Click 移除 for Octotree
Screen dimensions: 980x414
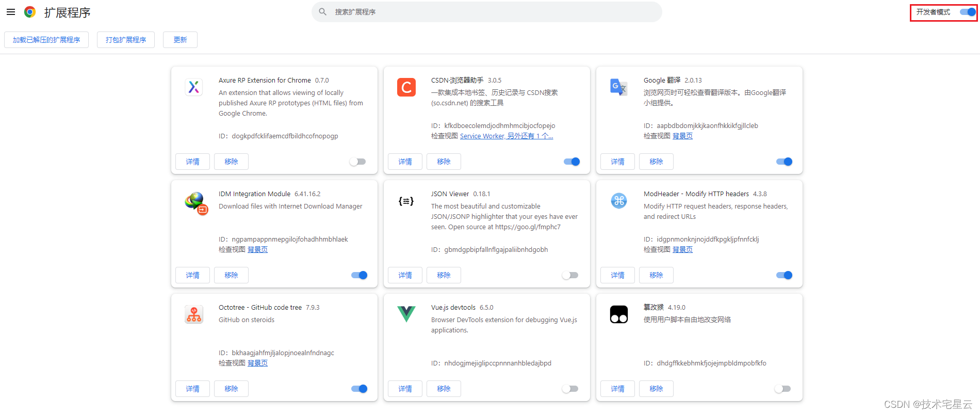pyautogui.click(x=231, y=389)
